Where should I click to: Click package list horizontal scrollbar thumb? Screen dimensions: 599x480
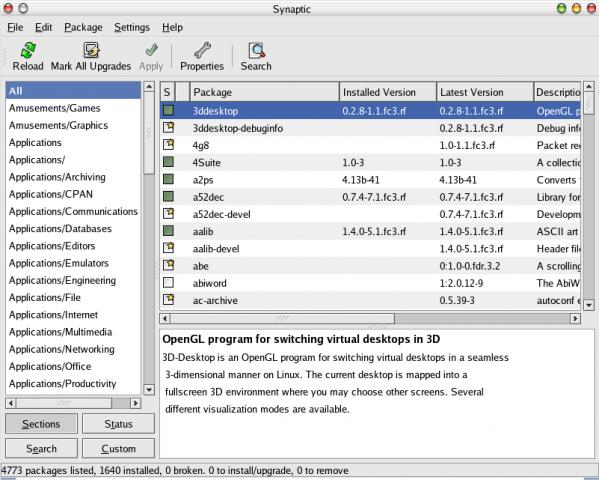pos(282,318)
